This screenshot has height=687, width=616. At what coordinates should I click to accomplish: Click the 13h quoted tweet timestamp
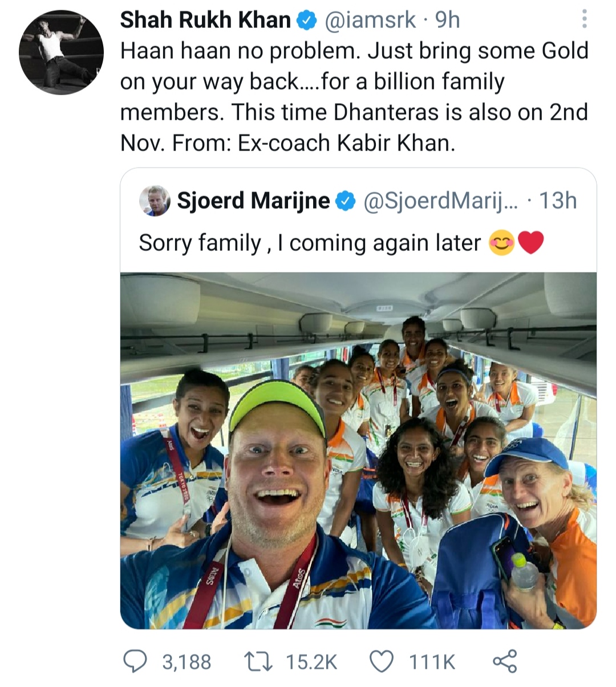(x=558, y=201)
